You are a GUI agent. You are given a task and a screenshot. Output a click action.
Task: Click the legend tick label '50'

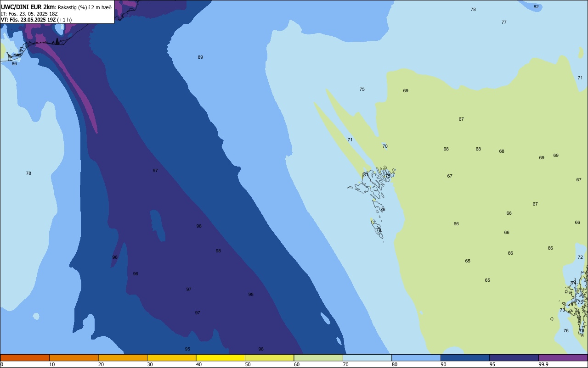[248, 364]
